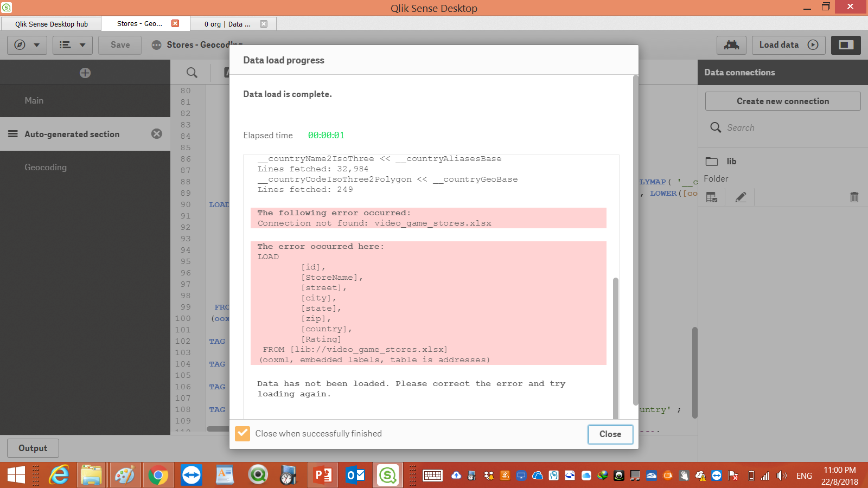Screen dimensions: 868x488
Task: Open the navigation compass menu
Action: [27, 45]
